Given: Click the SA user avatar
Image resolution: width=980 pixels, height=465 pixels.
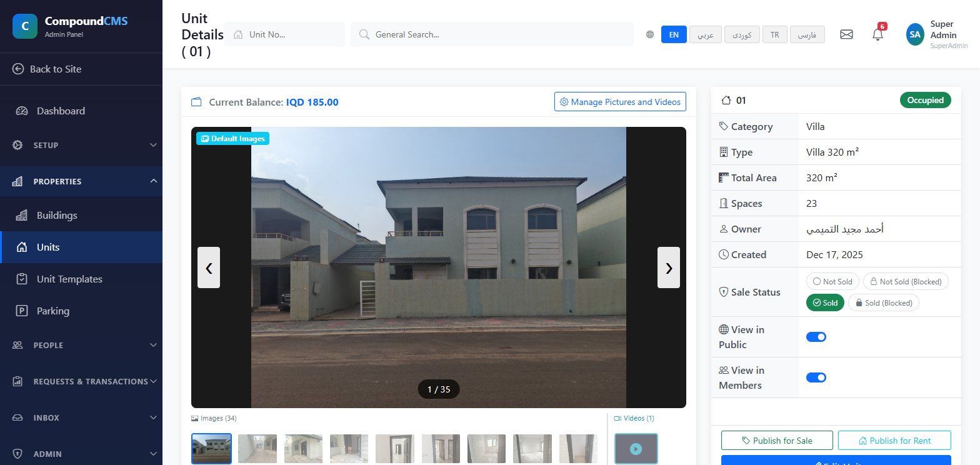Looking at the screenshot, I should point(915,34).
